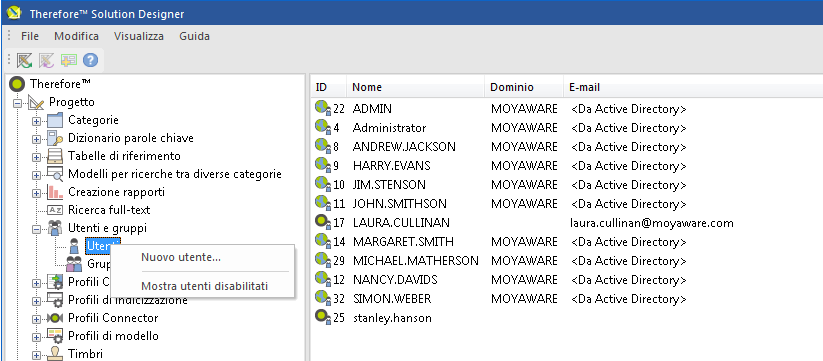Screen dimensions: 823x361
Task: Sort list by E-mail column header
Action: pyautogui.click(x=693, y=87)
